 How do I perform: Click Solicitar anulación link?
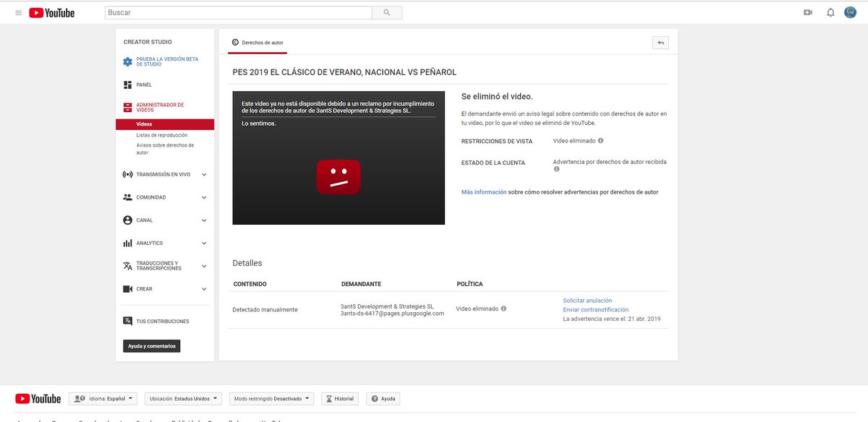[x=587, y=301]
